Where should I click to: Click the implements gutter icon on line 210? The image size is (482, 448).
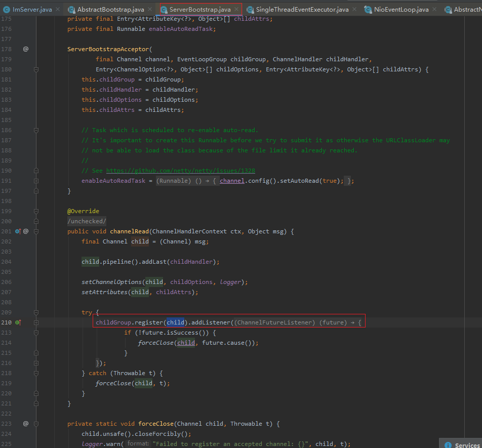(18, 322)
